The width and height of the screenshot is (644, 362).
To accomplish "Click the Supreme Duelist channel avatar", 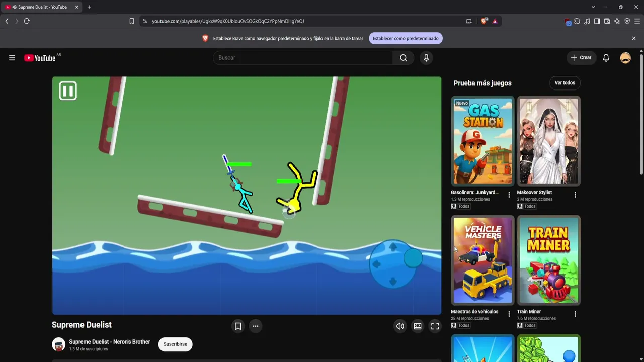I will click(x=59, y=344).
